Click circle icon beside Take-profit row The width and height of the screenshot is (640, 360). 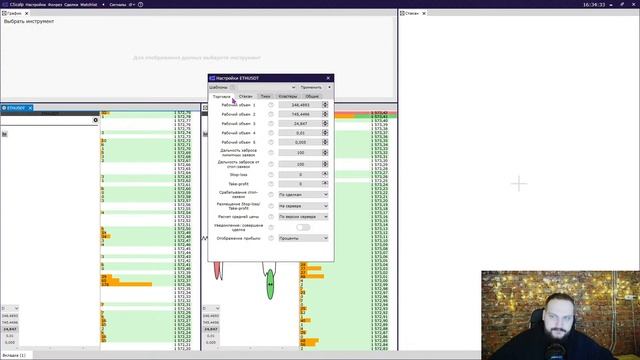pyautogui.click(x=271, y=184)
